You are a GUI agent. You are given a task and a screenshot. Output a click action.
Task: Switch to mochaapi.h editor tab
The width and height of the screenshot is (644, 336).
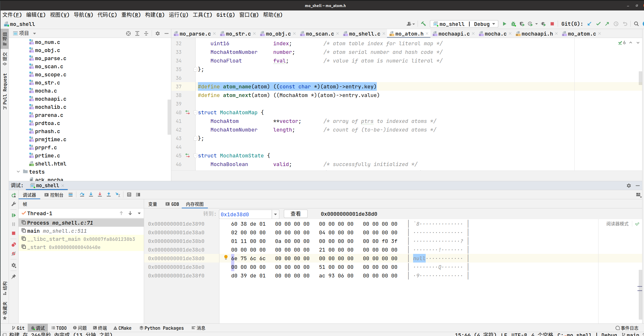[x=537, y=34]
